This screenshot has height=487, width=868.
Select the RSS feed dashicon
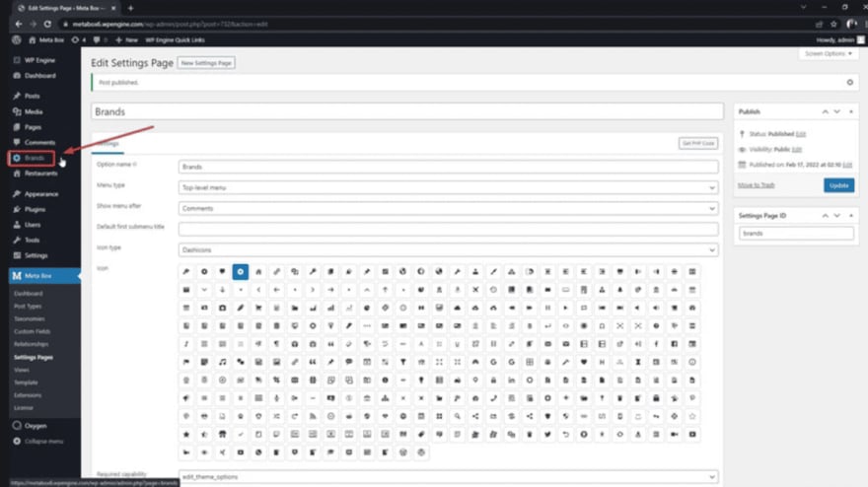click(x=313, y=416)
